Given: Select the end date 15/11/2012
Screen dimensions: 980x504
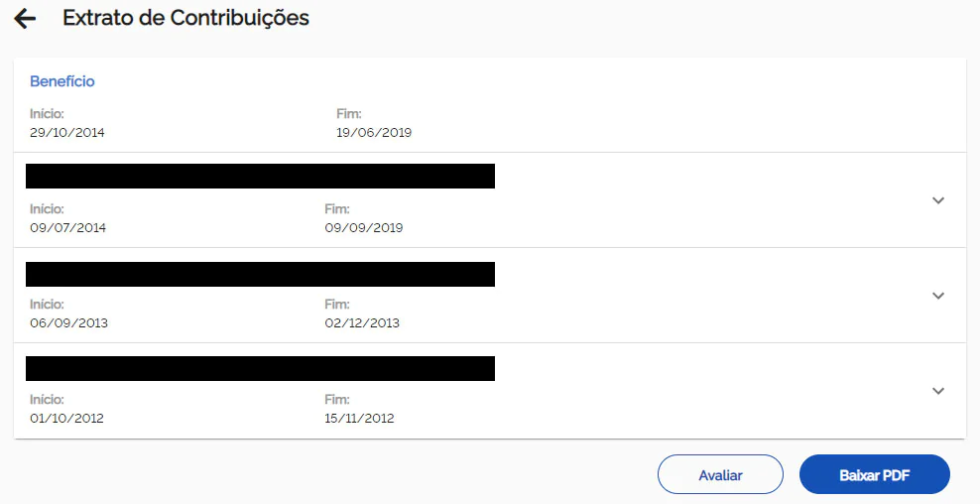Looking at the screenshot, I should coord(359,418).
